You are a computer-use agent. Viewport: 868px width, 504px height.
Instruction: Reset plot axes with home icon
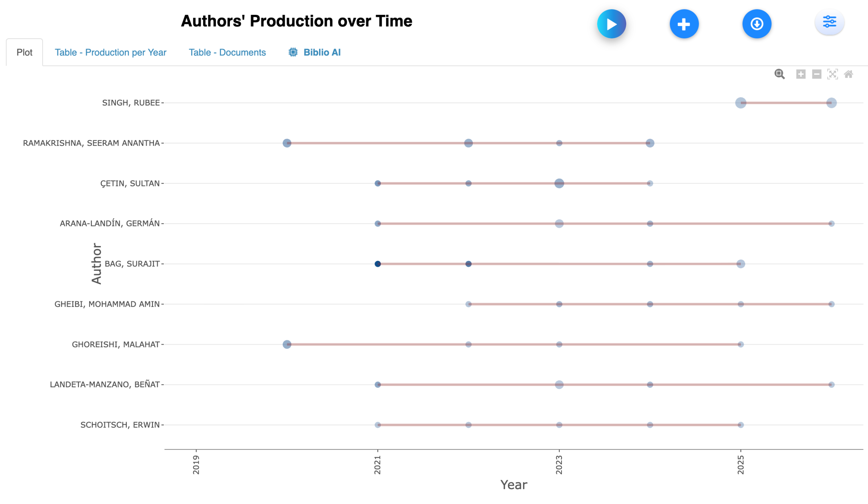tap(848, 74)
